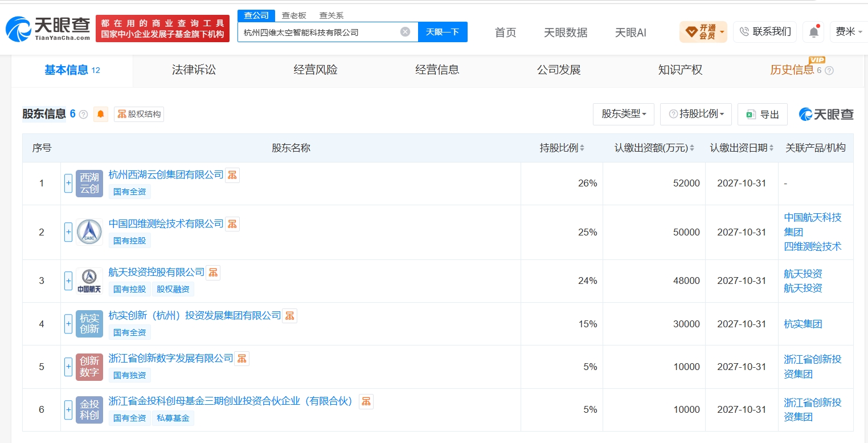
Task: Click the CASC logo of 中国四维测绘技术
Action: (x=89, y=232)
